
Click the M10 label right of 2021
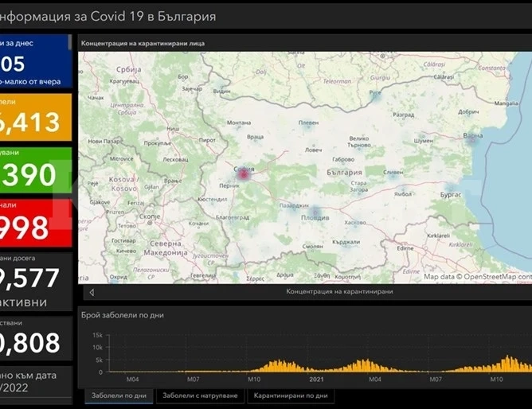(496, 380)
